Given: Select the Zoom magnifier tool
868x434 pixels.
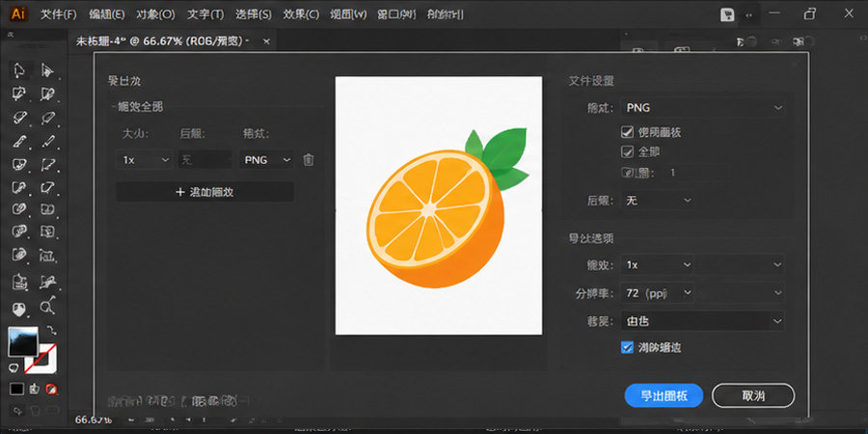Looking at the screenshot, I should click(47, 307).
